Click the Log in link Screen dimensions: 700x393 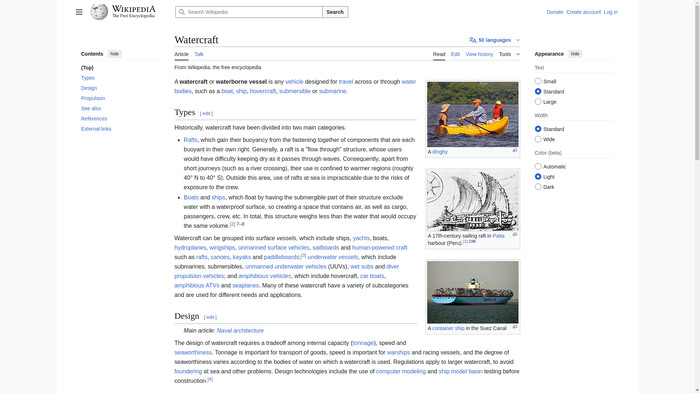(611, 12)
